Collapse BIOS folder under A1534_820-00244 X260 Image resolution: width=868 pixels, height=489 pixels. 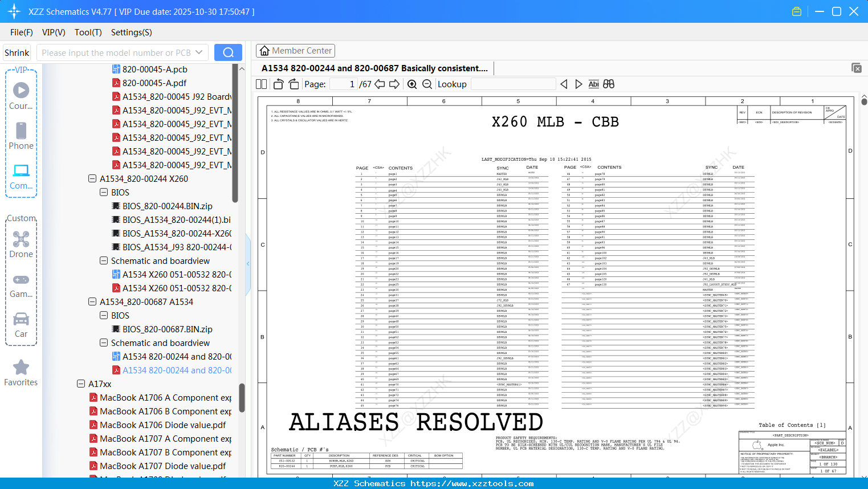click(x=104, y=192)
